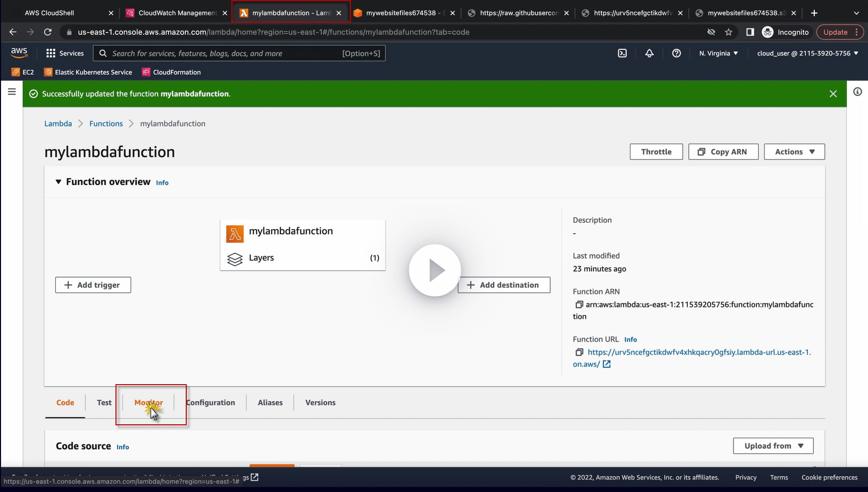Click Add trigger
Image resolution: width=868 pixels, height=492 pixels.
pyautogui.click(x=93, y=285)
